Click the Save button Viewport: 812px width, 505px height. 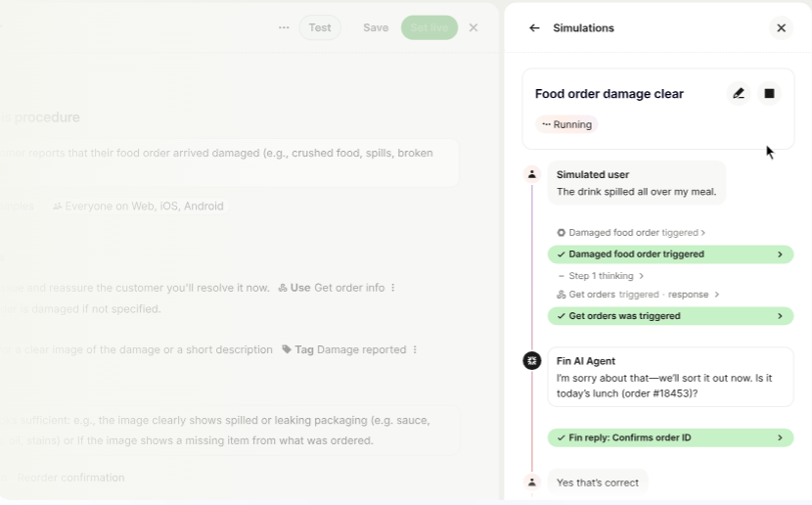point(376,27)
